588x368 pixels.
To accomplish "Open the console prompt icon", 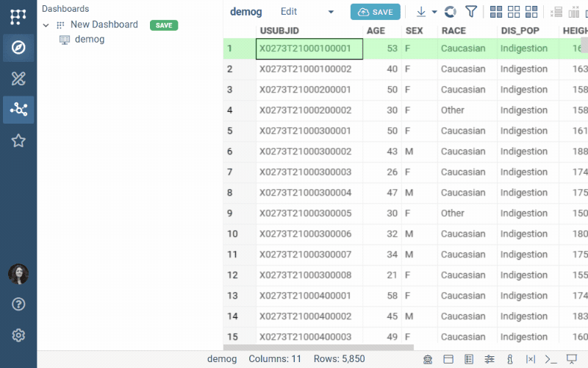I will click(x=551, y=359).
